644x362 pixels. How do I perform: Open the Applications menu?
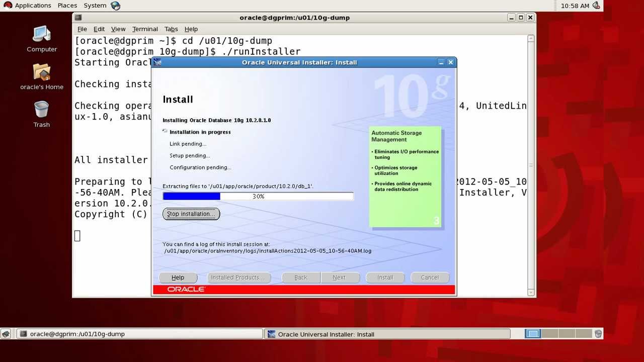click(33, 6)
